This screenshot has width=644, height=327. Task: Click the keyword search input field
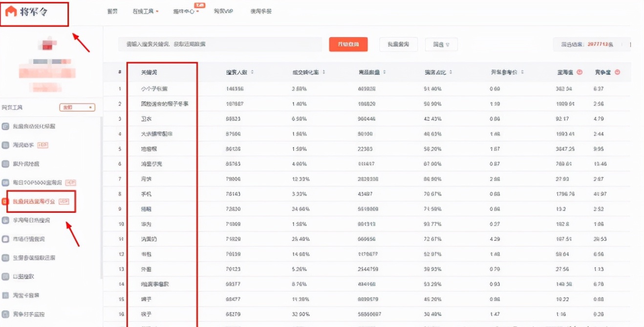tap(220, 44)
